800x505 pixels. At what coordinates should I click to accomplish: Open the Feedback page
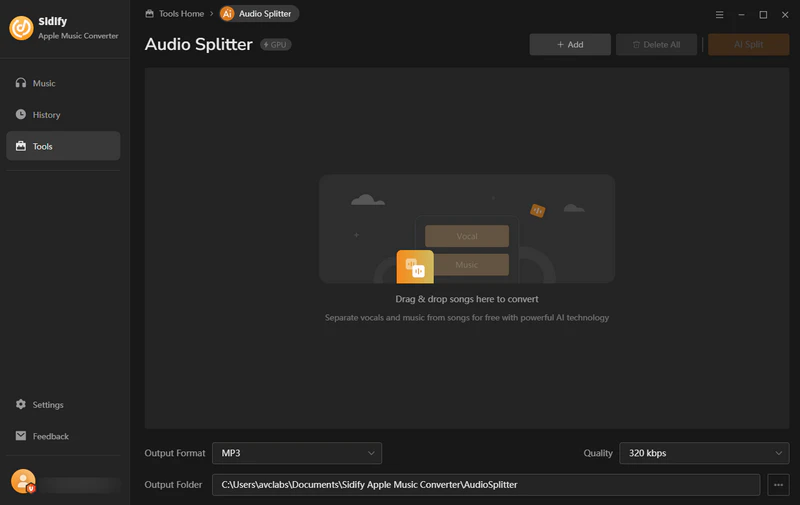[63, 436]
